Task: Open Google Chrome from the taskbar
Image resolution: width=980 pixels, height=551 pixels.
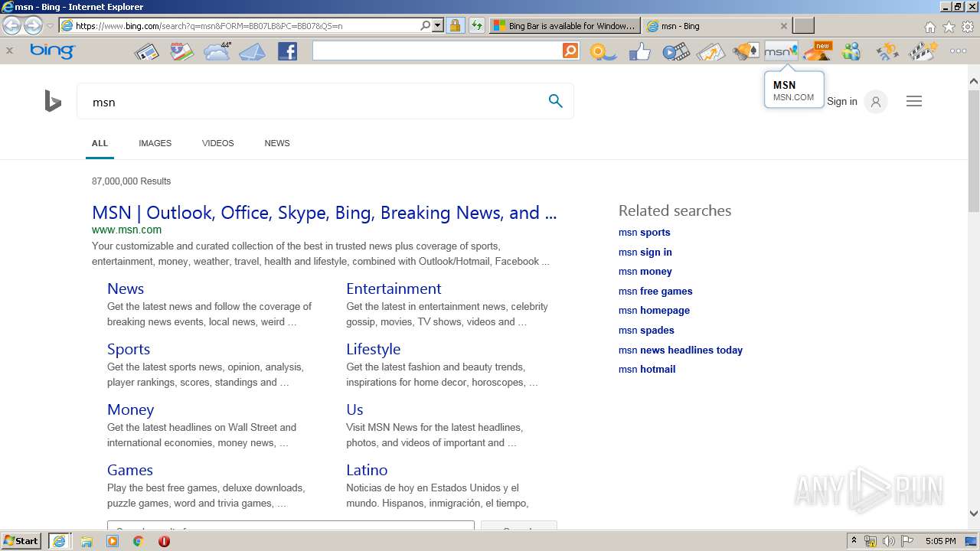Action: point(138,541)
